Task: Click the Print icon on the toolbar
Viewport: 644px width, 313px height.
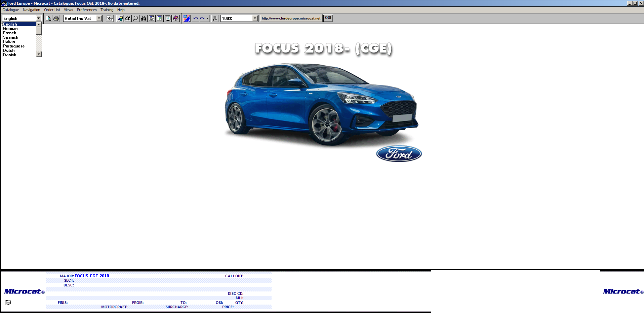Action: 56,18
